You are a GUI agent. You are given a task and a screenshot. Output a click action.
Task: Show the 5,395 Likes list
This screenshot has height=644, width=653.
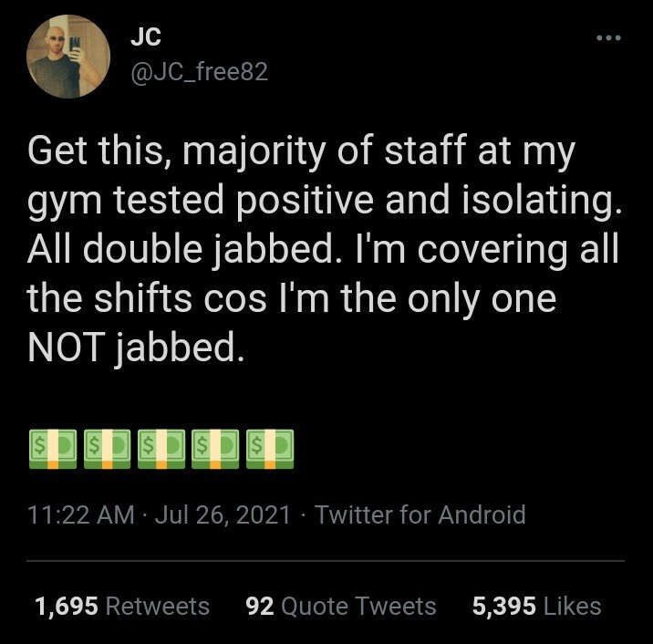536,607
